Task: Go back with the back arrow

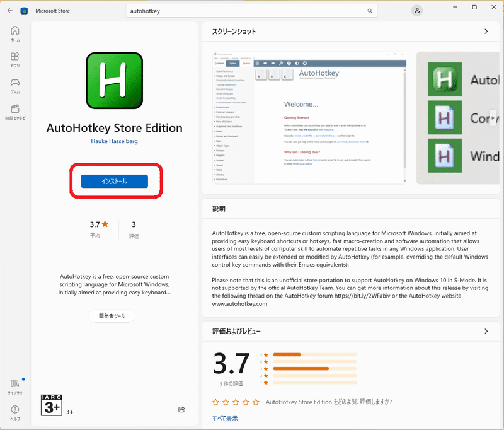Action: coord(10,11)
